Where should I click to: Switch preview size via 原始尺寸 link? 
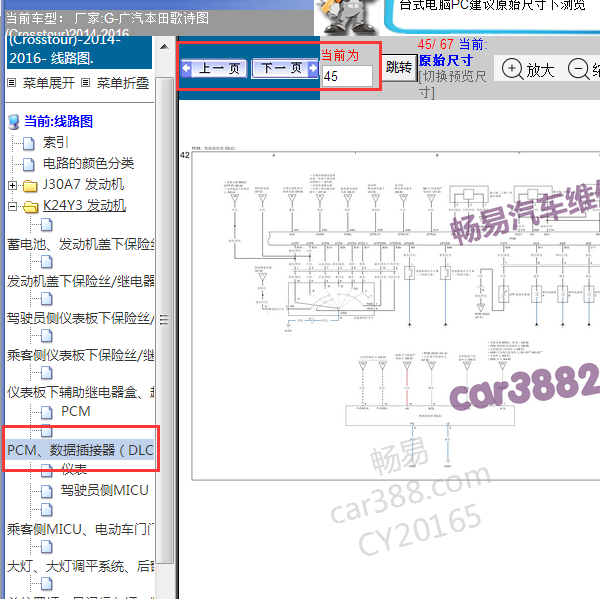(445, 61)
